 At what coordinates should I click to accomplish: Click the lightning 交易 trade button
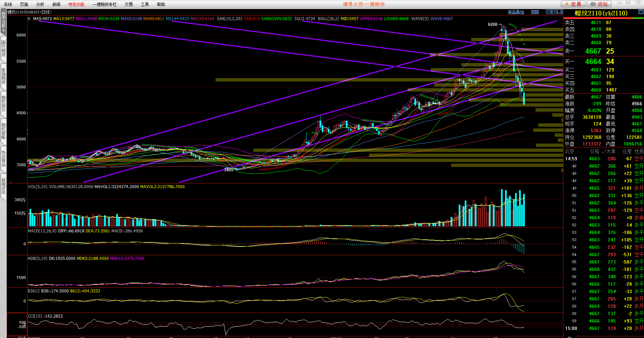tap(573, 4)
